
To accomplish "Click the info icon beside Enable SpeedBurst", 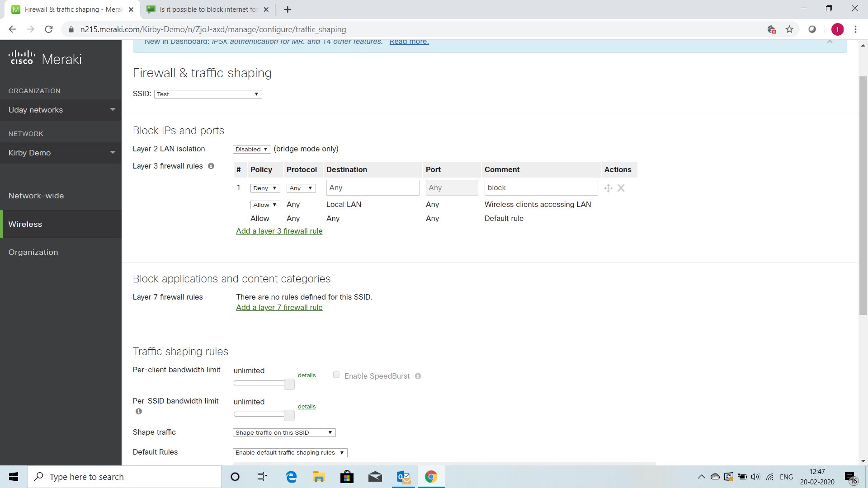I will click(x=418, y=376).
